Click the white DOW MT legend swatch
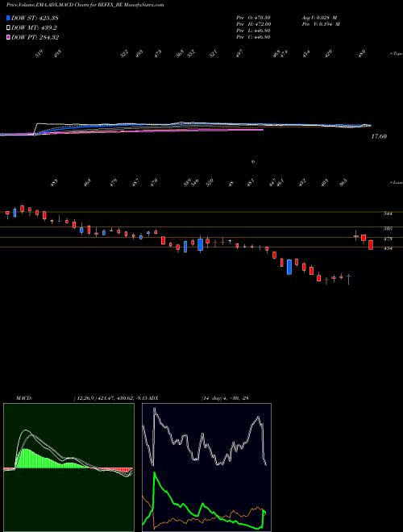 click(x=8, y=28)
